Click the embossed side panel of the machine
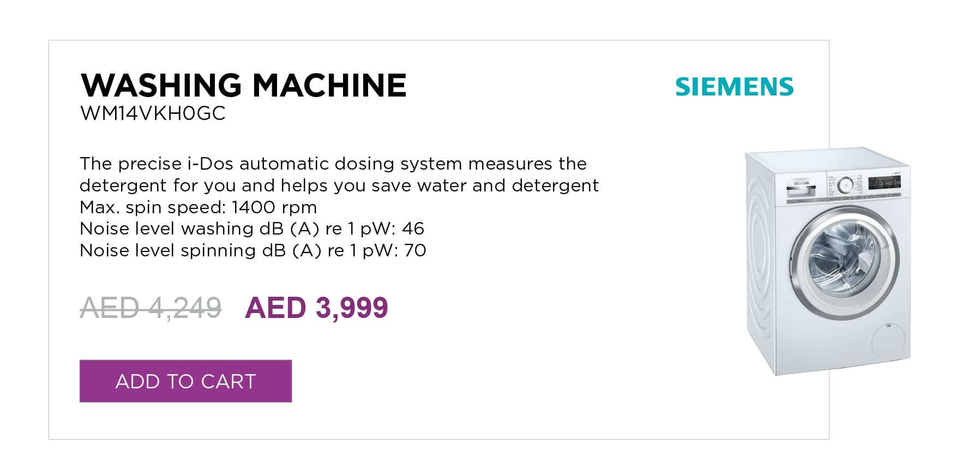This screenshot has height=474, width=980. pos(761,262)
